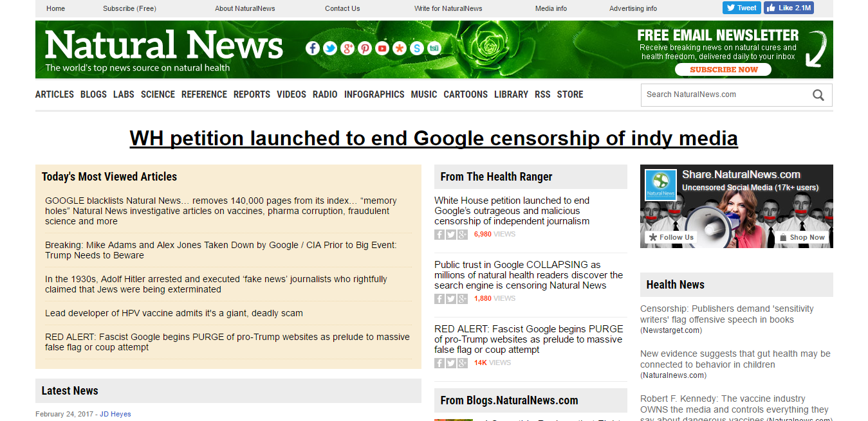Click the Follow Us button on the Share banner

671,237
